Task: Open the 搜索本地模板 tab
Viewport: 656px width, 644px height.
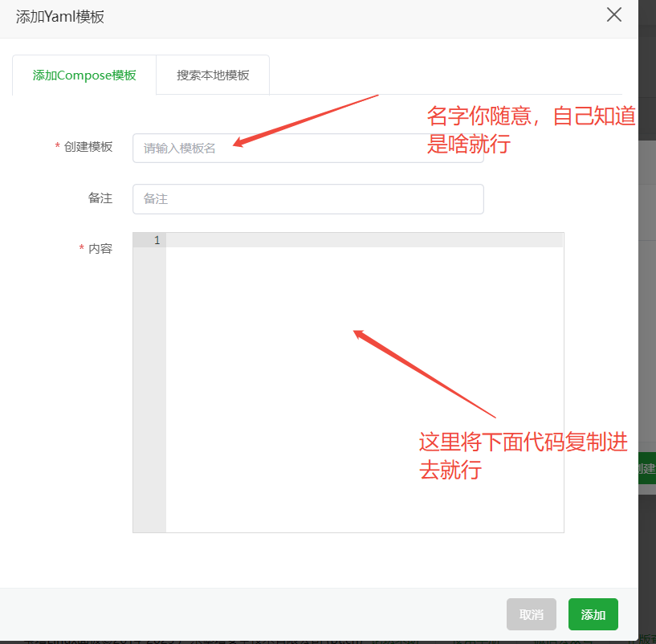Action: point(213,75)
